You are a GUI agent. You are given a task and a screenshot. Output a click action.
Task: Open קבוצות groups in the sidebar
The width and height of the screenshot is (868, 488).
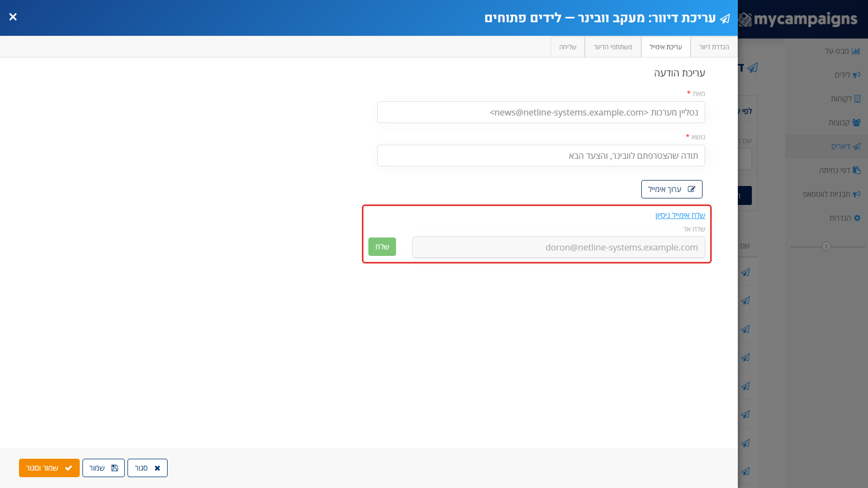(x=844, y=123)
